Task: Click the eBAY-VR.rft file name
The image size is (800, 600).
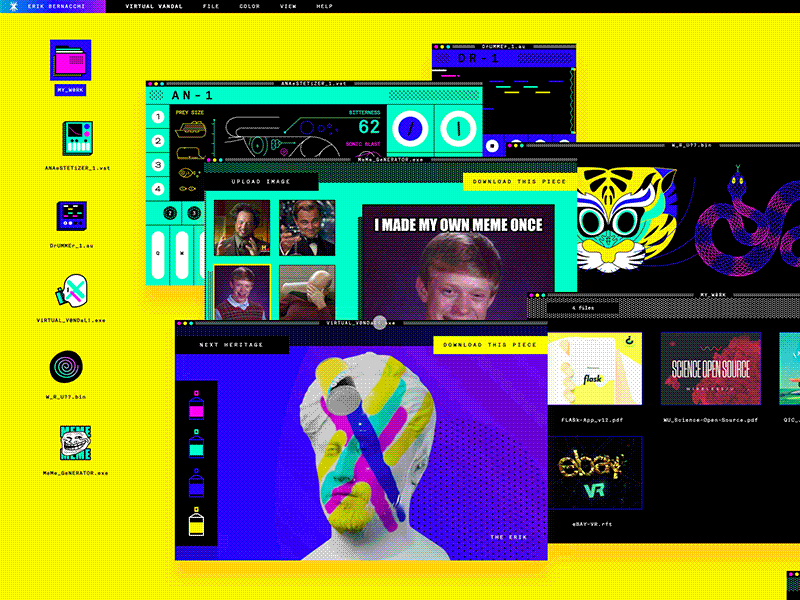Action: click(592, 524)
